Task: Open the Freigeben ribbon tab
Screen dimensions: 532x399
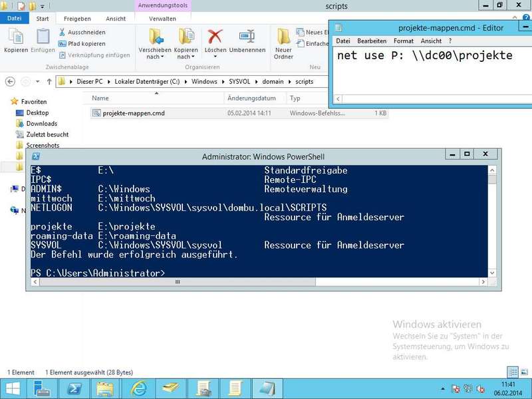Action: pos(77,19)
